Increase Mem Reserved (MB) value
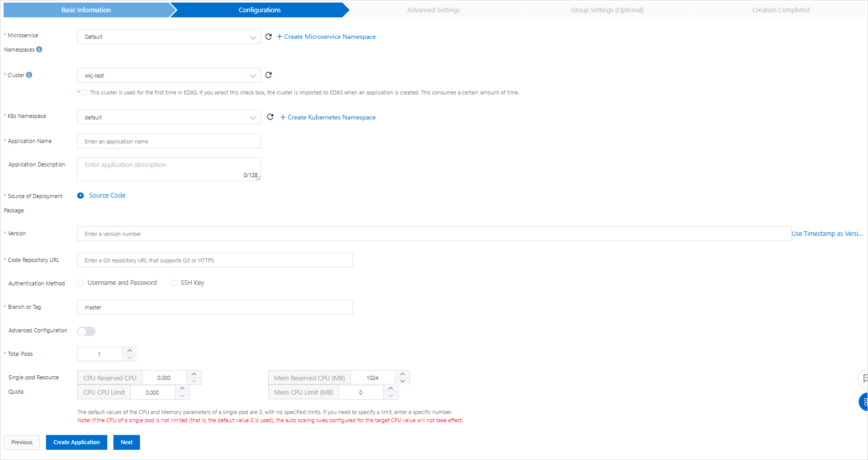The height and width of the screenshot is (460, 868). [403, 374]
